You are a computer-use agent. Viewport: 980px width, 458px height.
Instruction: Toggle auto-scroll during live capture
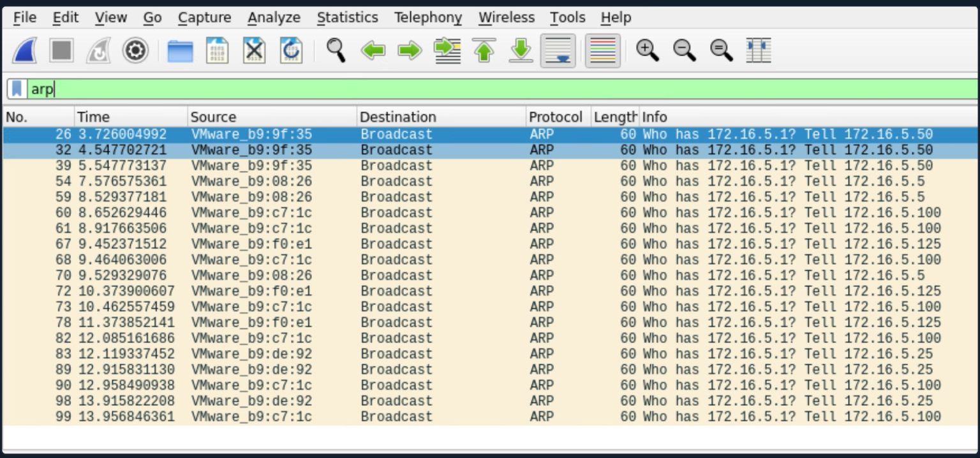pos(558,51)
